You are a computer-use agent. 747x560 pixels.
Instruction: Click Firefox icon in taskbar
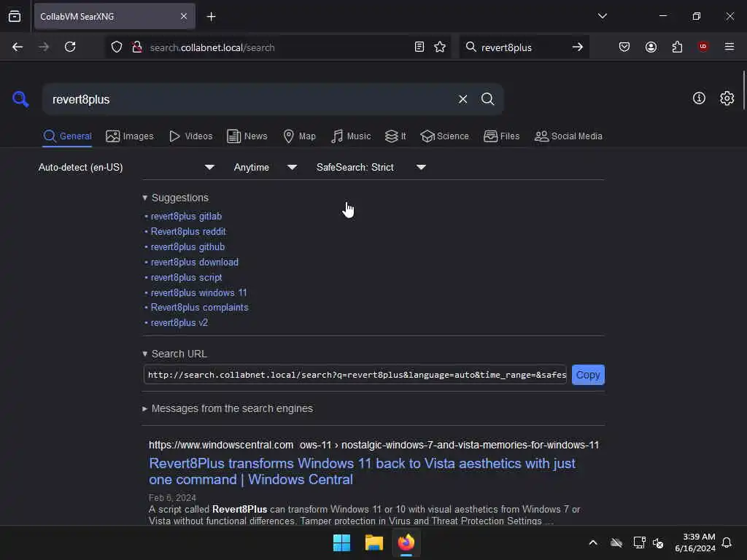point(406,542)
